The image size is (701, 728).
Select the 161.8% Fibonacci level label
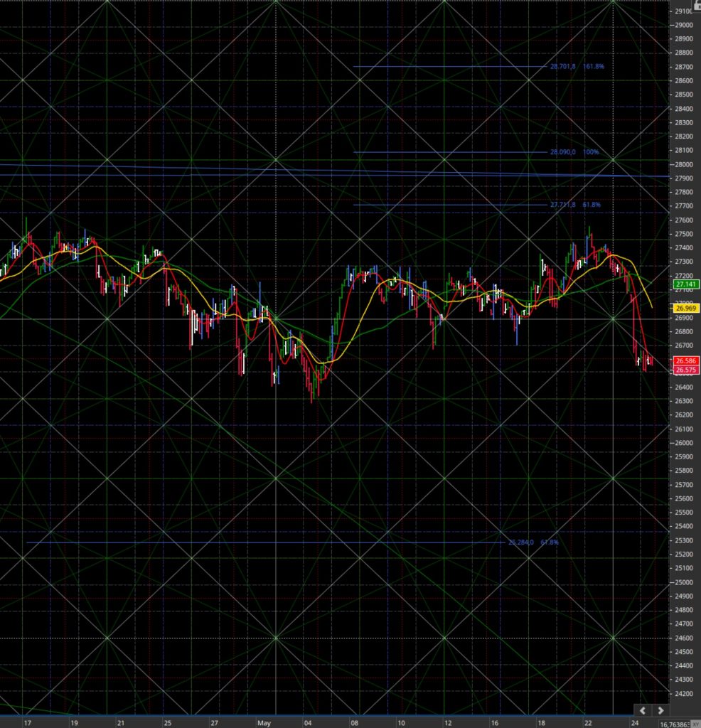click(577, 66)
